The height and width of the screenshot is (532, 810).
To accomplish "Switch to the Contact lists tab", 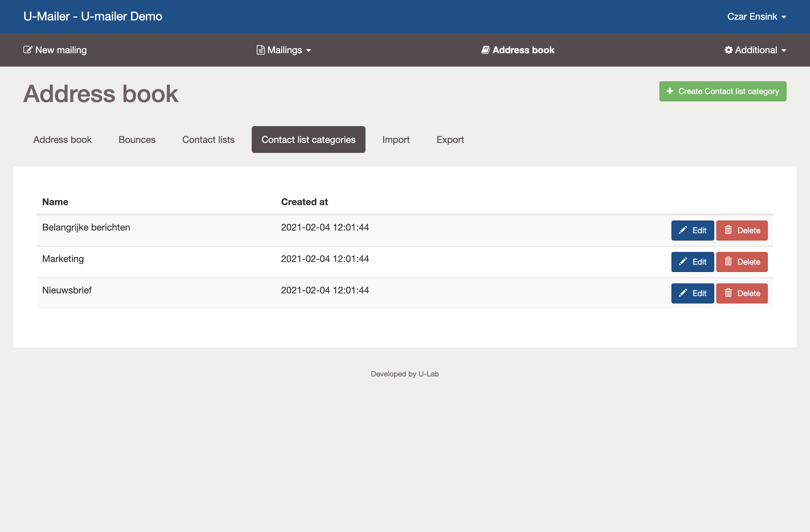I will click(x=208, y=140).
